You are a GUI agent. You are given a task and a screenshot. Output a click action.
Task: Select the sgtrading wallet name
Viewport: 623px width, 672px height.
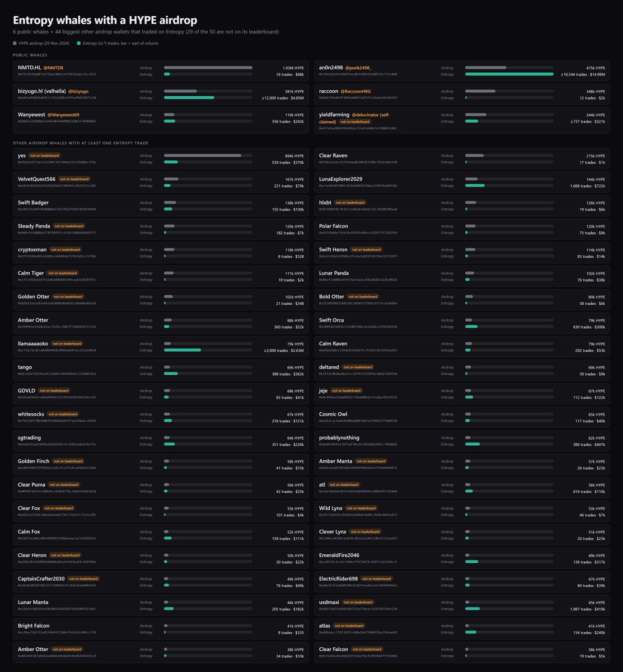point(29,438)
